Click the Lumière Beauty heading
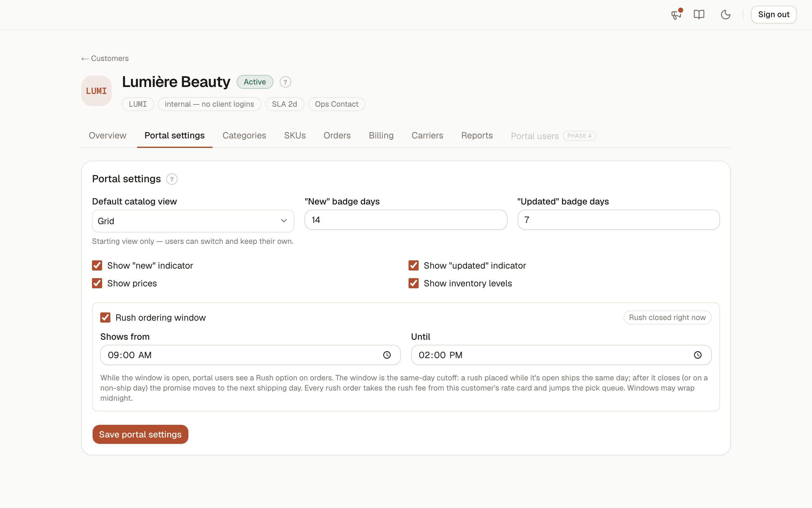Image resolution: width=812 pixels, height=508 pixels. click(176, 82)
